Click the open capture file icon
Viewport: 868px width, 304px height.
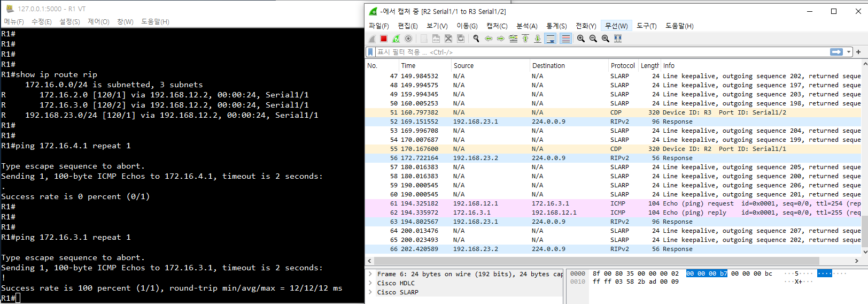424,39
